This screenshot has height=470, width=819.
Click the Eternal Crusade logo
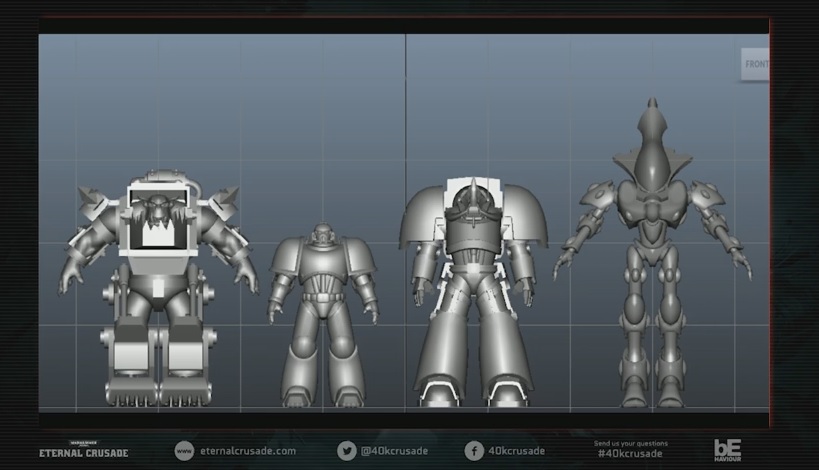click(x=84, y=450)
